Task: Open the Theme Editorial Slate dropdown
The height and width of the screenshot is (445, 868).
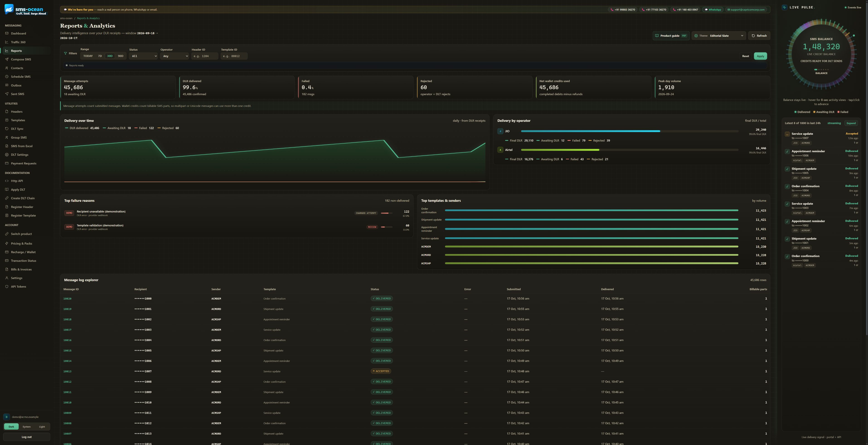Action: (x=719, y=36)
